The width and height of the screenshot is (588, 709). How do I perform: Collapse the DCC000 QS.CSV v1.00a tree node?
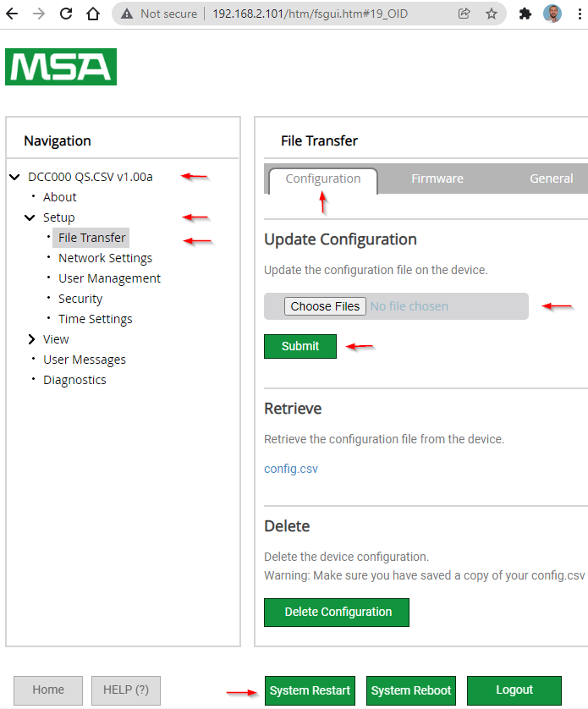pyautogui.click(x=15, y=177)
